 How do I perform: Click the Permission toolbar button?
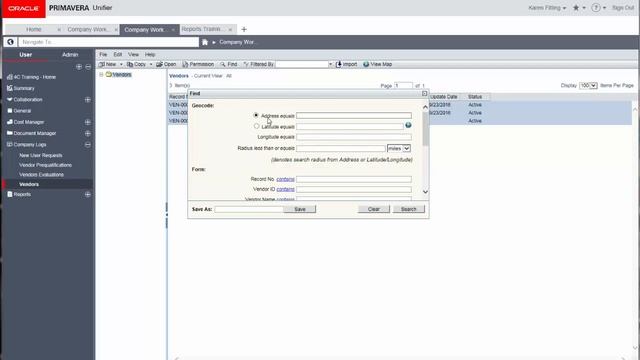(198, 64)
